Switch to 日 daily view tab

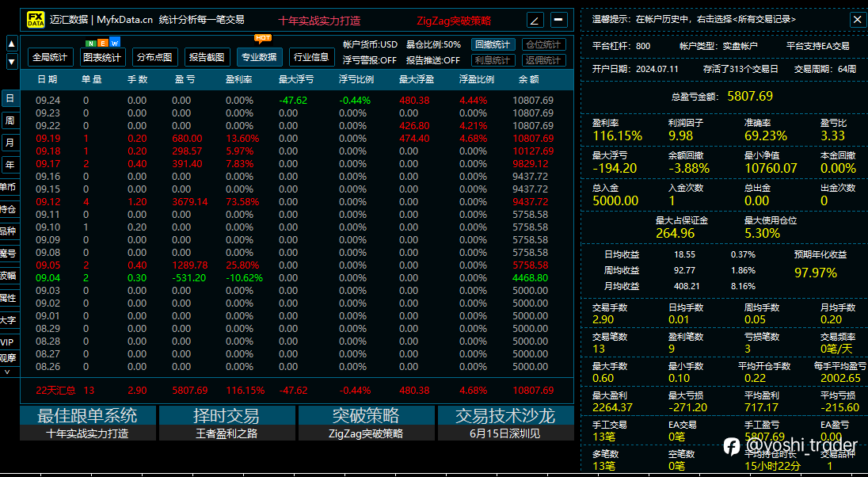(x=10, y=98)
